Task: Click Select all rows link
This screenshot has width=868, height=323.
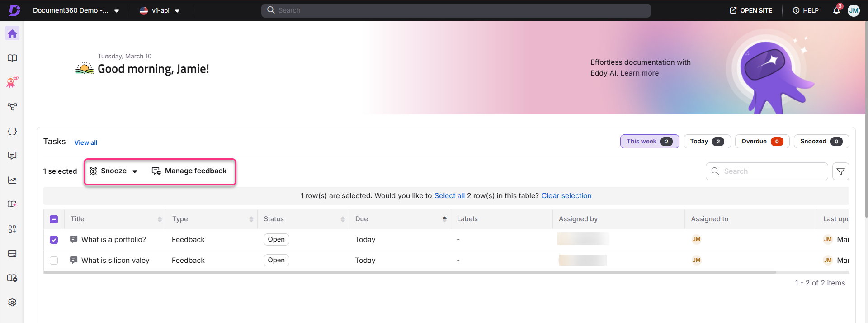Action: coord(449,196)
